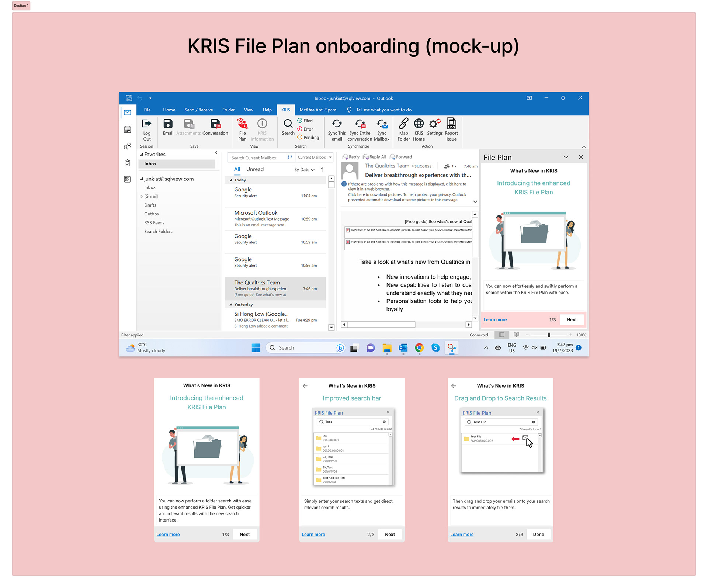Viewport: 708px width, 588px height.
Task: Toggle the Error search filter
Action: (x=305, y=129)
